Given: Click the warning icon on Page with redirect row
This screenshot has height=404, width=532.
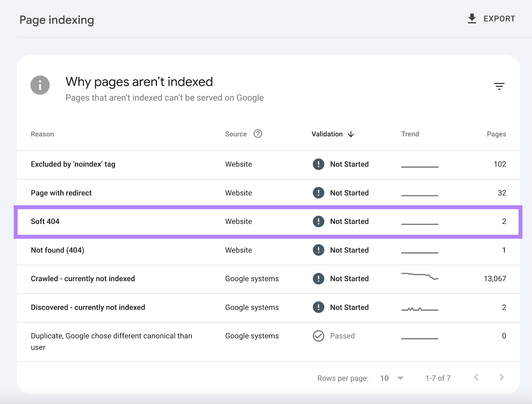Looking at the screenshot, I should 318,193.
